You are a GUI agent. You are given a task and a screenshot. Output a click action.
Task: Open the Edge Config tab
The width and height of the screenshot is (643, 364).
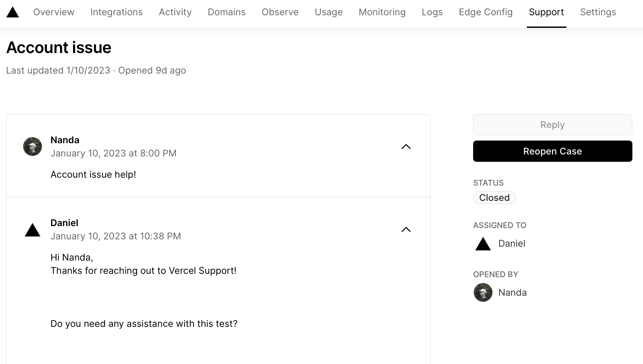(x=486, y=12)
